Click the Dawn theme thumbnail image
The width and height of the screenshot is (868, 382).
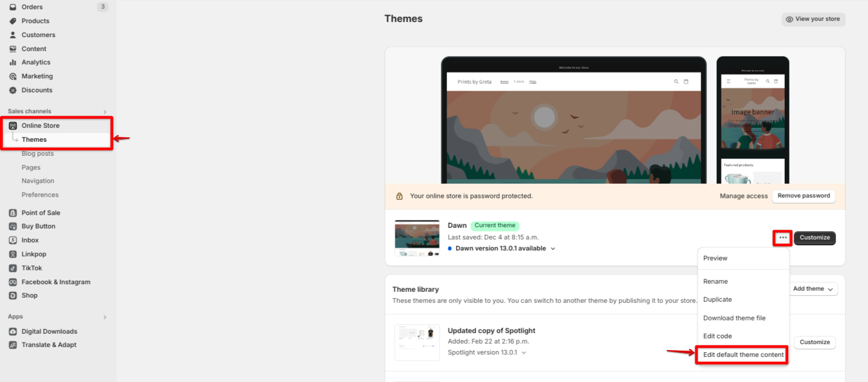click(417, 238)
